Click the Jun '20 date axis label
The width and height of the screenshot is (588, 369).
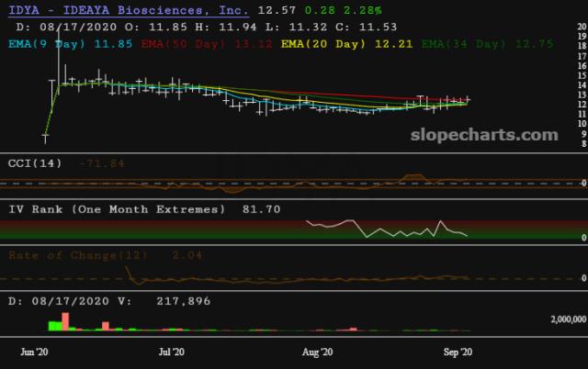35,352
